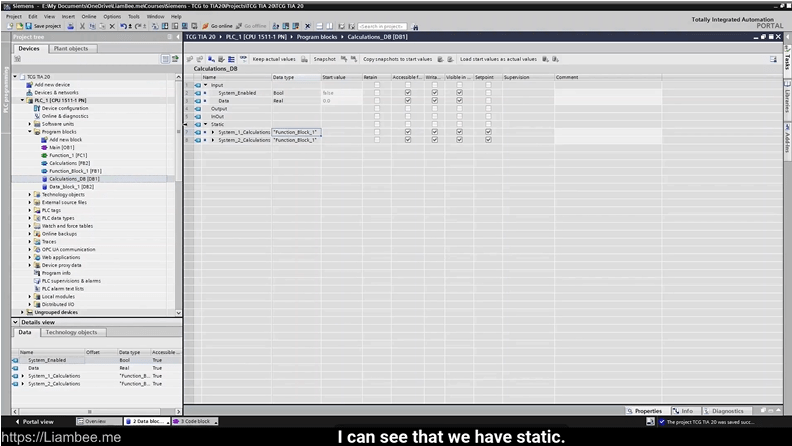Open the Options menu
The width and height of the screenshot is (792, 446).
pyautogui.click(x=111, y=16)
